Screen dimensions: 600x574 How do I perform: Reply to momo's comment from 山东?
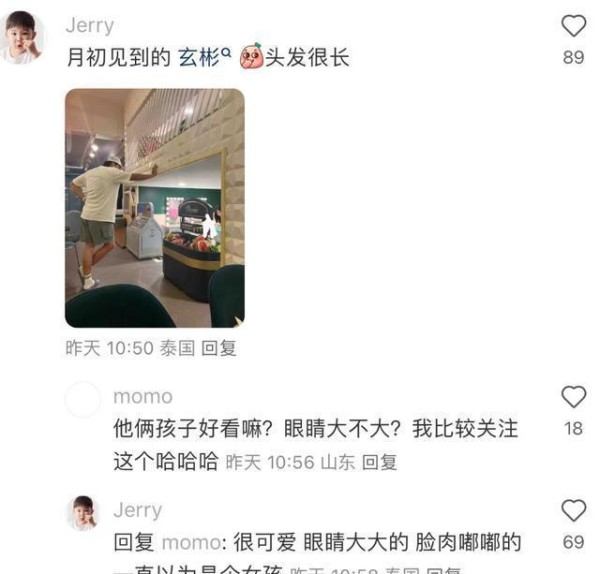point(379,461)
